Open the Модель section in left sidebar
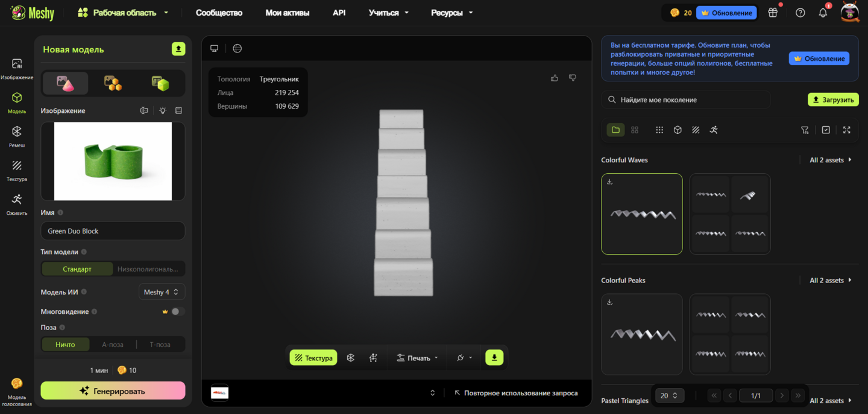The width and height of the screenshot is (868, 414). pyautogui.click(x=17, y=103)
